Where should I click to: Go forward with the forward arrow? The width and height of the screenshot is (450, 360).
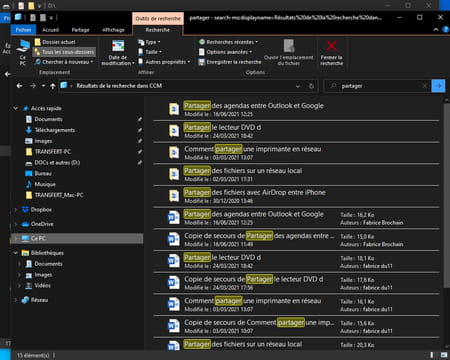click(x=33, y=86)
